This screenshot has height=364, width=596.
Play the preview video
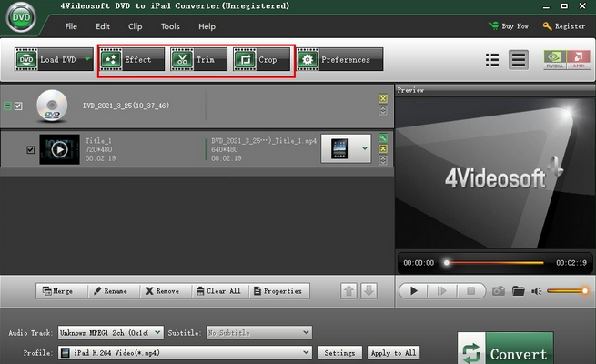point(413,291)
